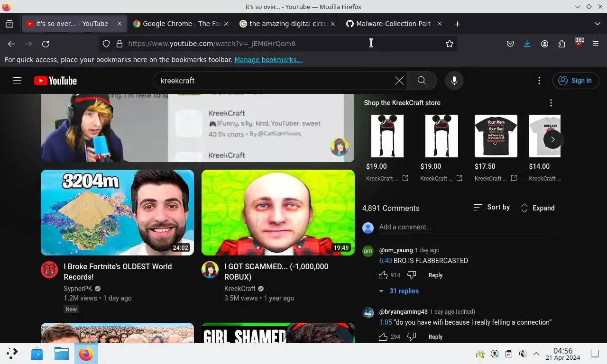
Task: Open KreekCraft channel link under scammed video
Action: pos(240,289)
